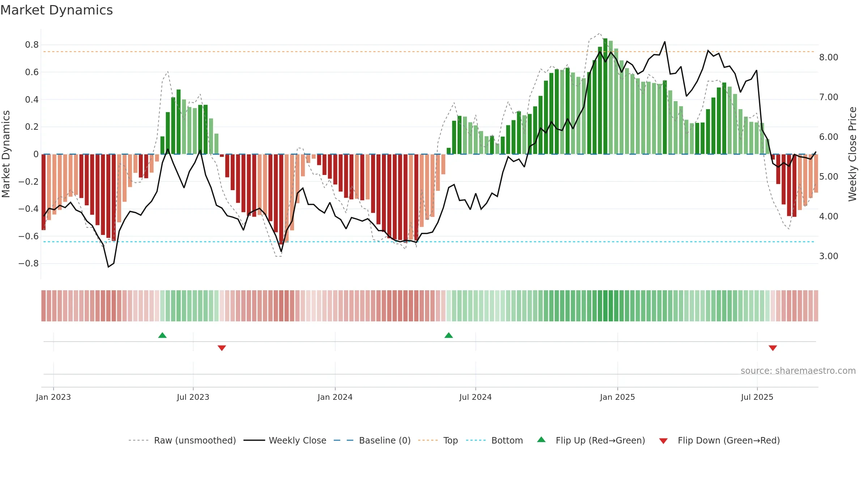The image size is (868, 488).
Task: Click the 'Jul 2025' axis label
Action: [x=757, y=397]
